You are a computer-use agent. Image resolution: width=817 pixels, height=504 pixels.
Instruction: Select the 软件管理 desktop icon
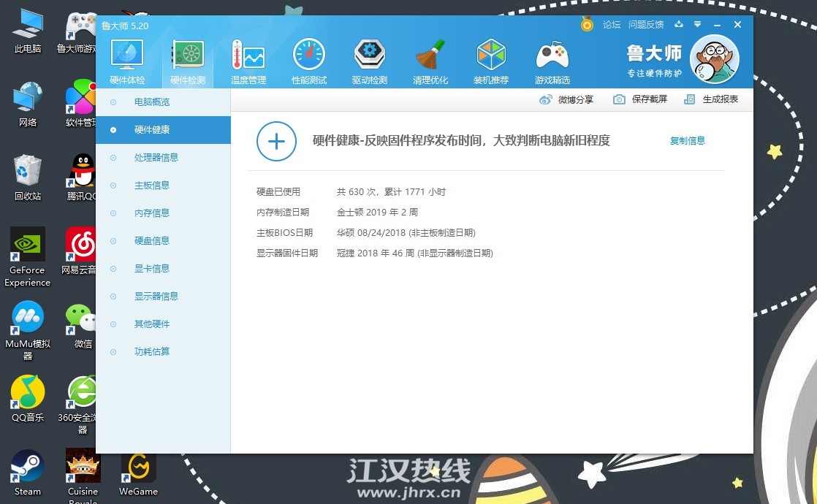click(80, 104)
